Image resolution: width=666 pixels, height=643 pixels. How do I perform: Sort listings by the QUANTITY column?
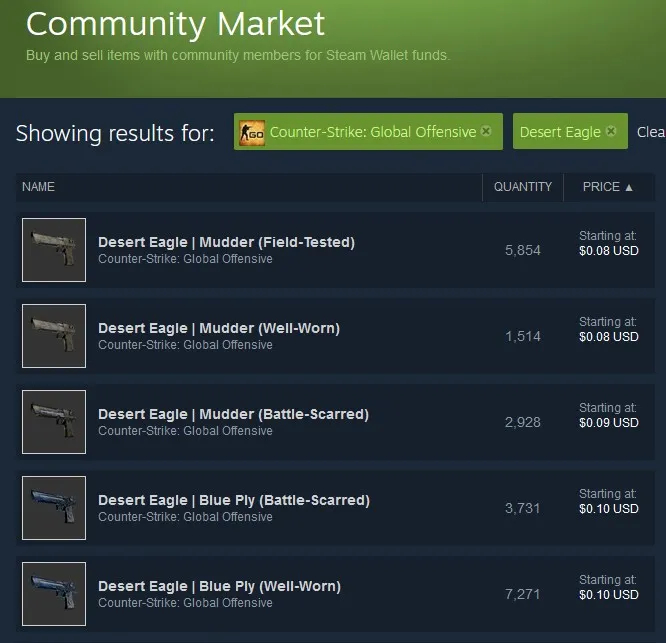pos(523,187)
